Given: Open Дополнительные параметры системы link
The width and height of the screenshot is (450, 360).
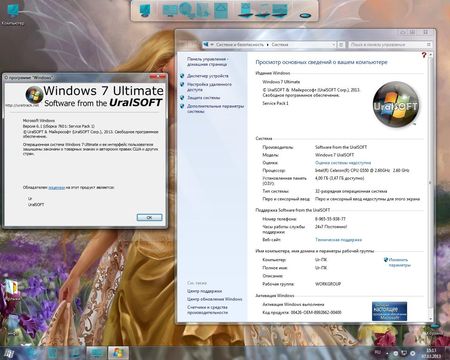Looking at the screenshot, I should (x=215, y=109).
